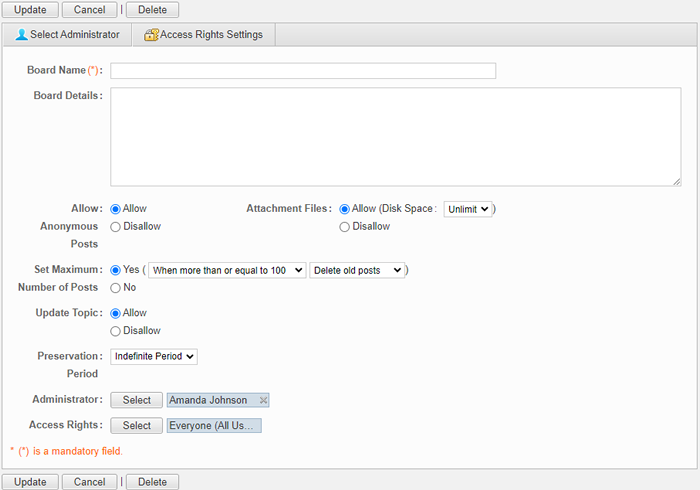Screen dimensions: 700x490
Task: Expand the Delete old posts dropdown
Action: point(357,270)
